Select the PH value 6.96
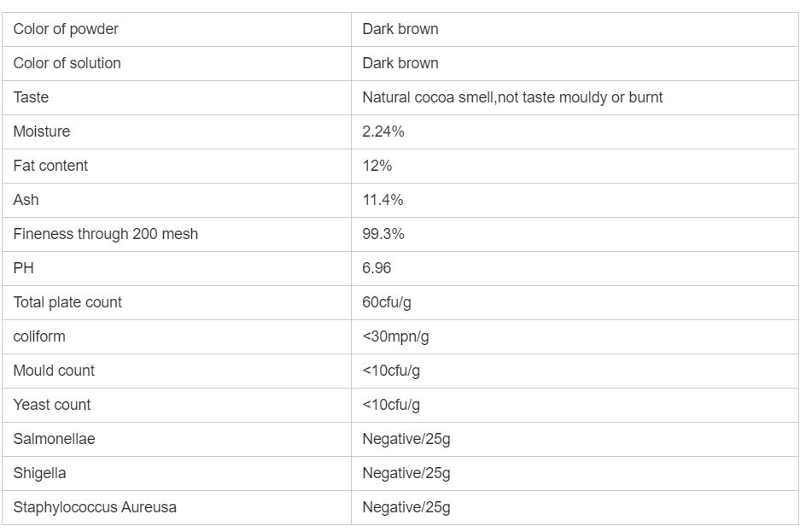 tap(377, 268)
